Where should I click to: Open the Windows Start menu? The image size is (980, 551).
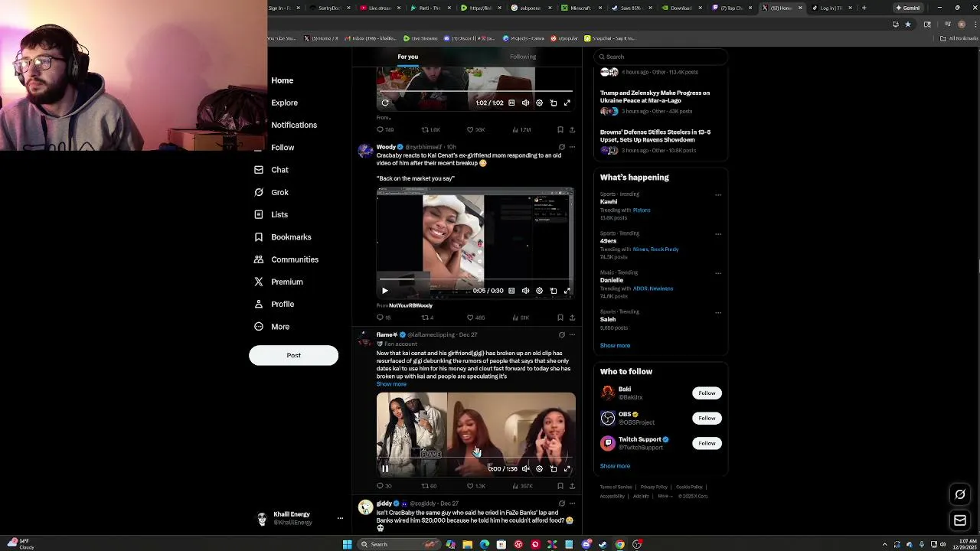[347, 544]
